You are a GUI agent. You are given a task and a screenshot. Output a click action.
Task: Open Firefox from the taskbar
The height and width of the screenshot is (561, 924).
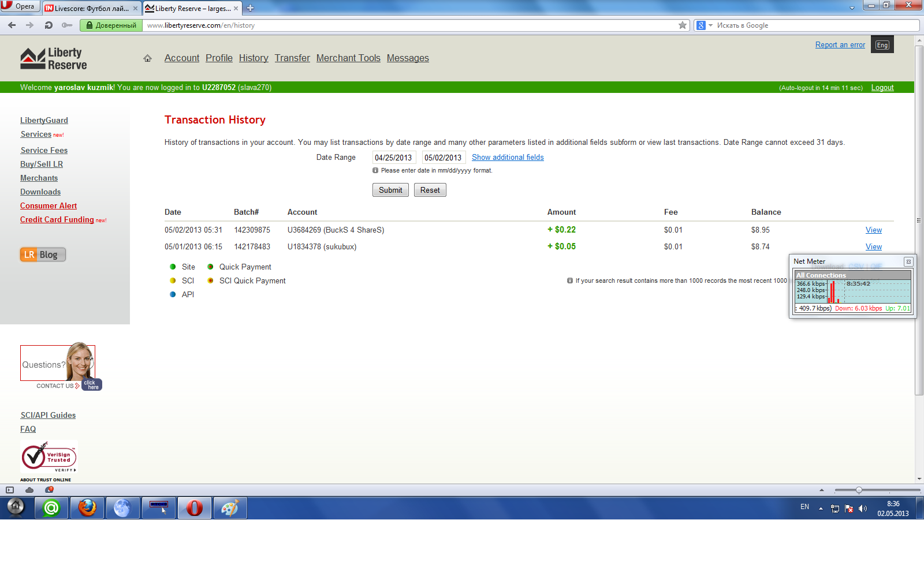[x=87, y=508]
